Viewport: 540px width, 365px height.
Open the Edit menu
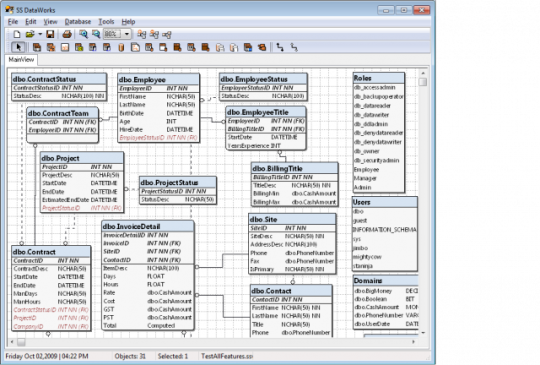pyautogui.click(x=31, y=22)
